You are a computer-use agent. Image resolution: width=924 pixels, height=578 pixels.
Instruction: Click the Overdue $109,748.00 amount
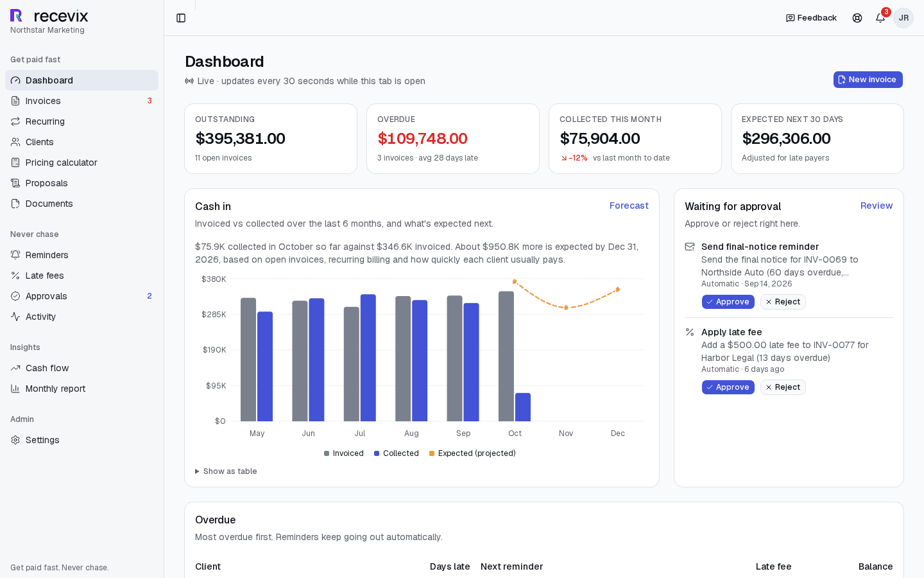click(422, 139)
